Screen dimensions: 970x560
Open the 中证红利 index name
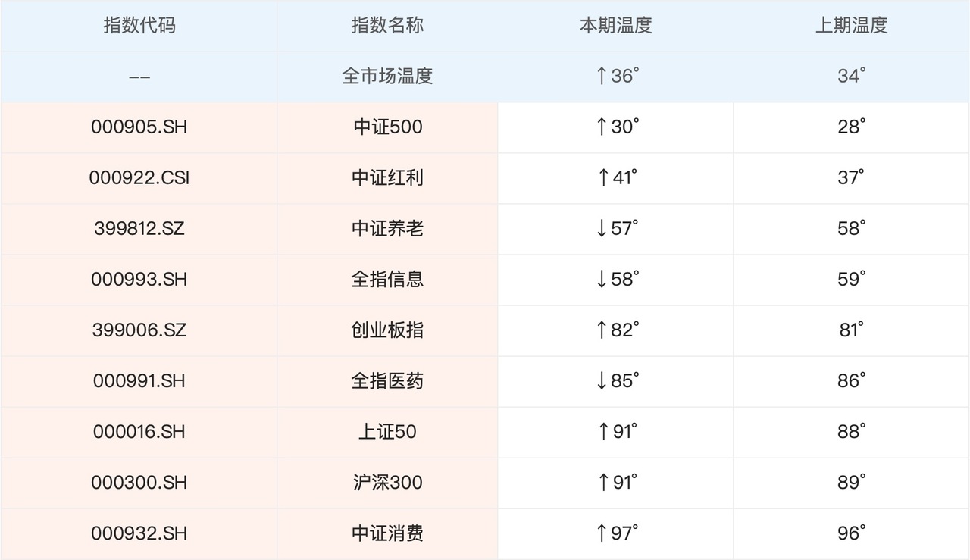[x=387, y=177]
